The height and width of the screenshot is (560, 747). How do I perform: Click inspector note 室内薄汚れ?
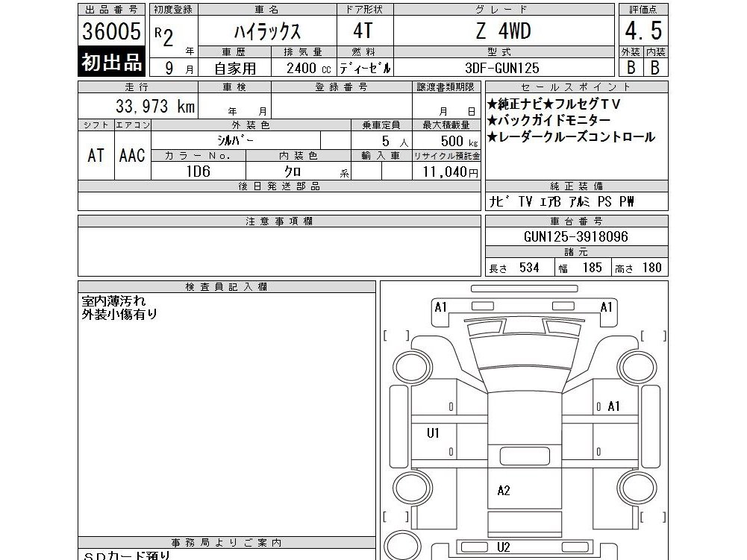(x=113, y=301)
